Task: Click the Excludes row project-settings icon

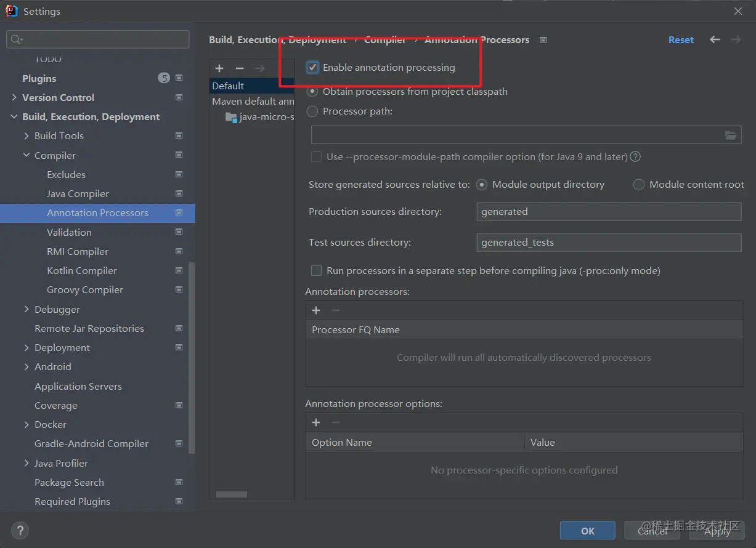Action: pyautogui.click(x=179, y=174)
